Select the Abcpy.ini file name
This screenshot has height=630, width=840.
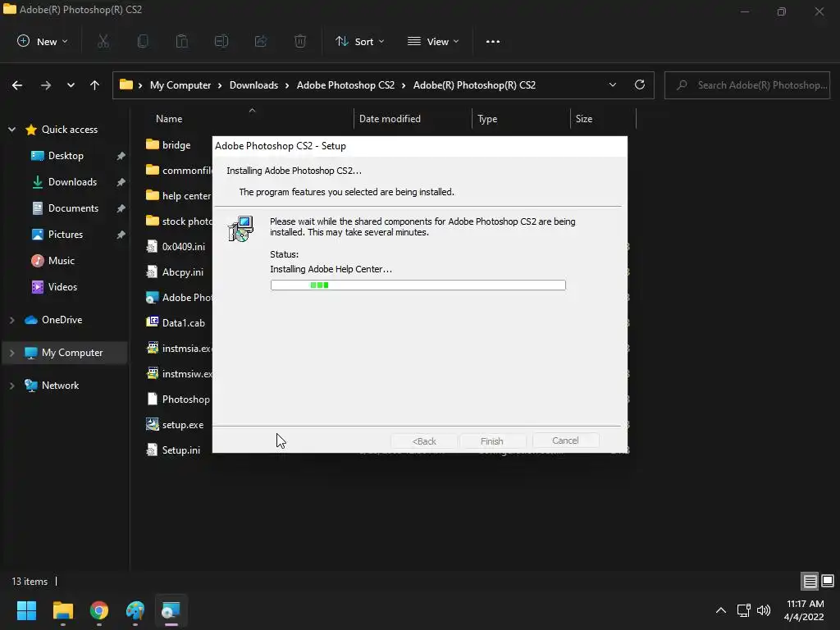pos(183,272)
